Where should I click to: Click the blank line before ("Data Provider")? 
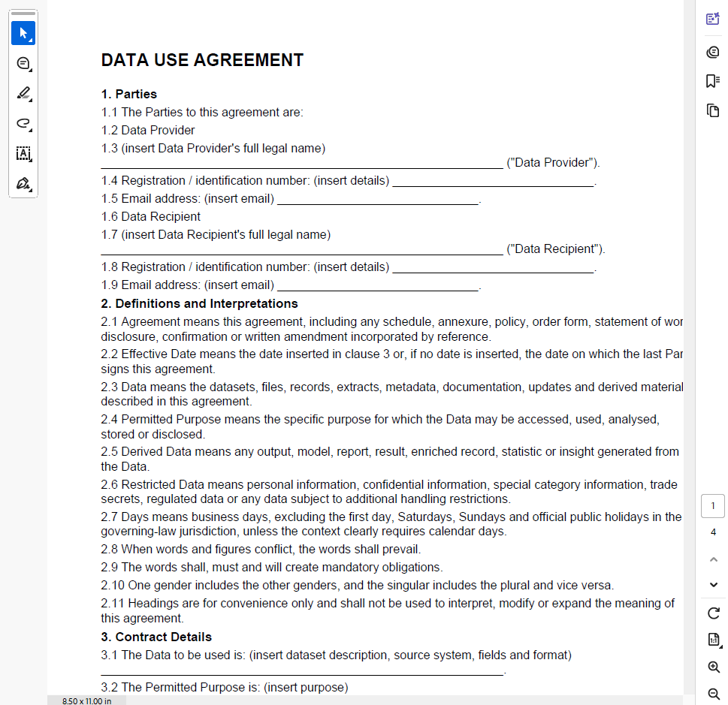pos(302,166)
